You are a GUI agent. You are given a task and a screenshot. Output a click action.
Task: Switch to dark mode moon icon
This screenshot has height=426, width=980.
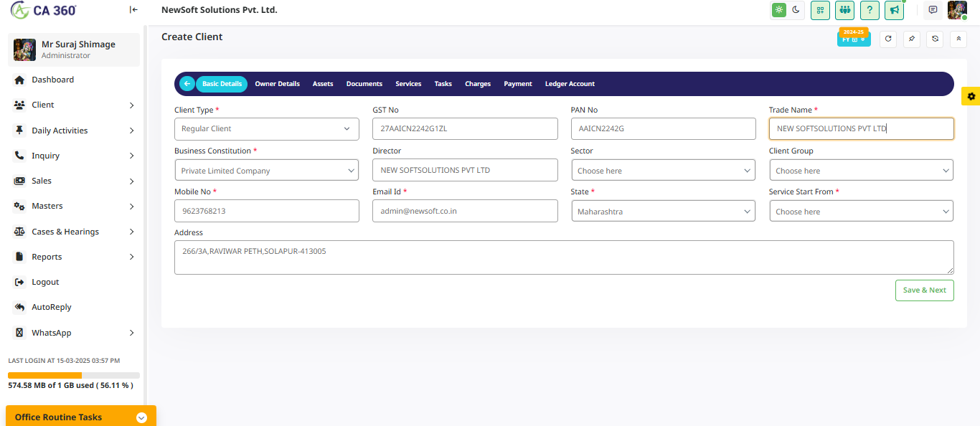(x=796, y=10)
